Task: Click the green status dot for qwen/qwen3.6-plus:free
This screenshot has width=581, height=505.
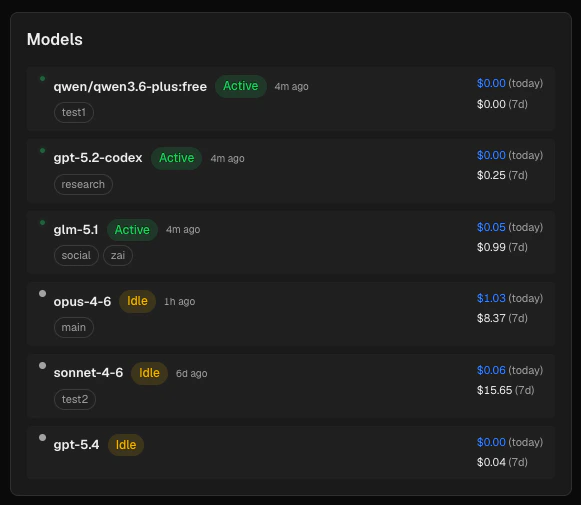Action: pyautogui.click(x=42, y=79)
